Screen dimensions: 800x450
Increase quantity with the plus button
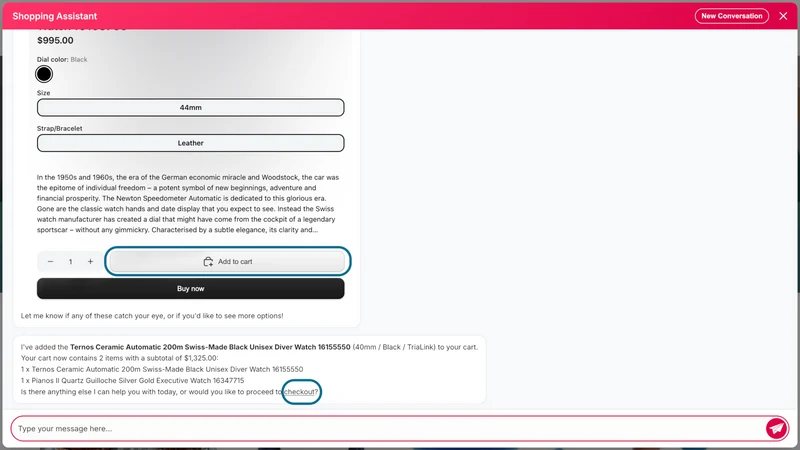click(x=90, y=261)
